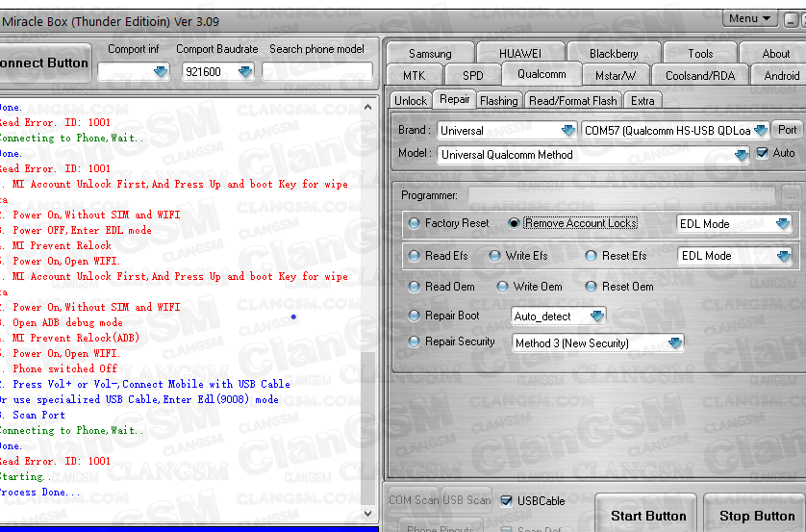Viewport: 806px width, 532px height.
Task: Click 'MI Prevent Relock(ADB)' log line
Action: tap(70, 338)
